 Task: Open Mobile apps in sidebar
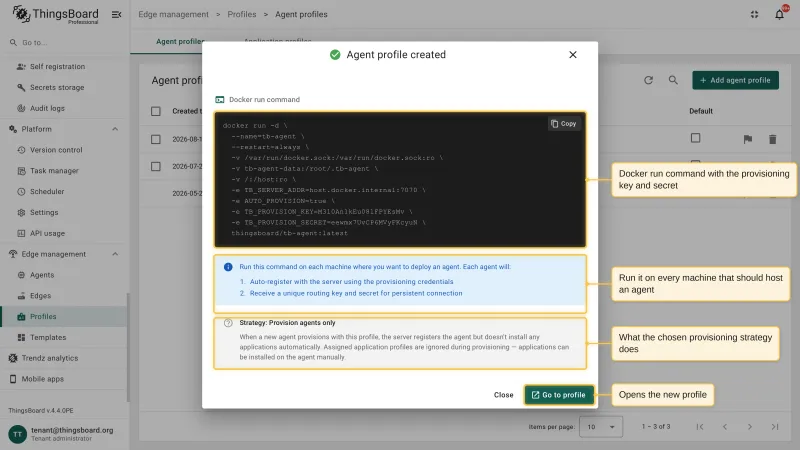43,379
